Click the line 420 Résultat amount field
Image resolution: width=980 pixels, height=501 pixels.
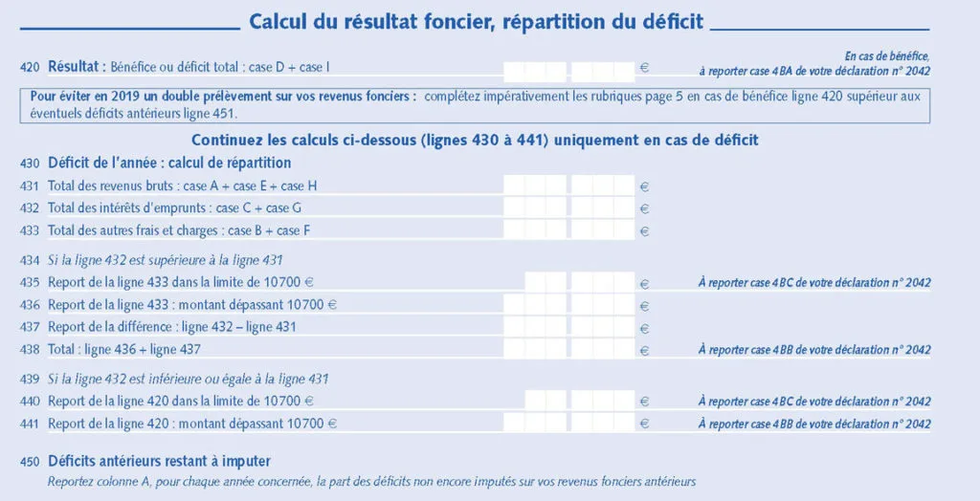pyautogui.click(x=569, y=71)
